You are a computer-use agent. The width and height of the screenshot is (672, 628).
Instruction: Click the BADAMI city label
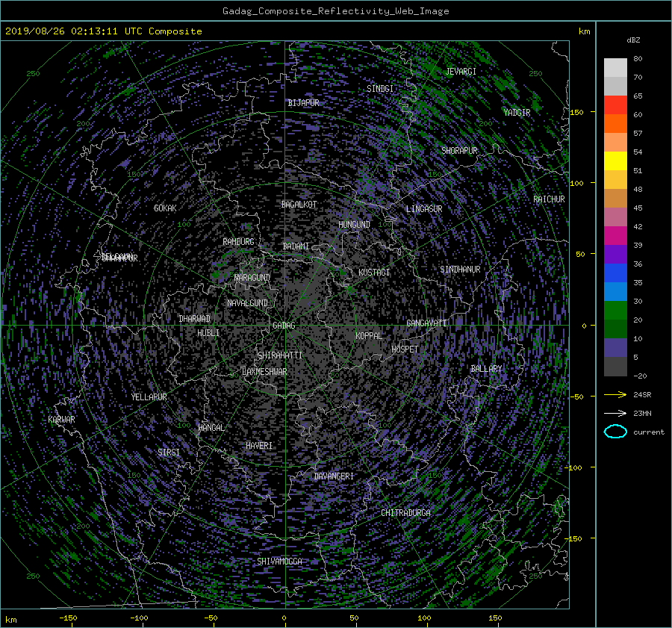pos(296,246)
